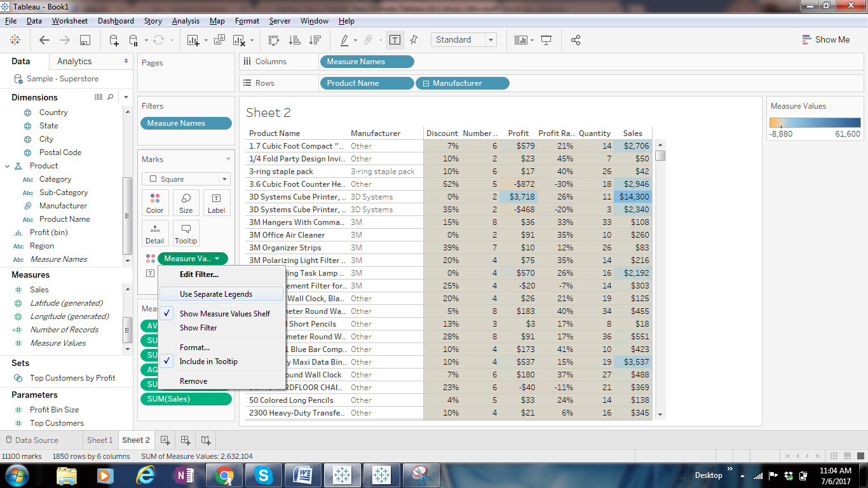The height and width of the screenshot is (488, 868).
Task: Click the Undo back arrow
Action: 44,39
